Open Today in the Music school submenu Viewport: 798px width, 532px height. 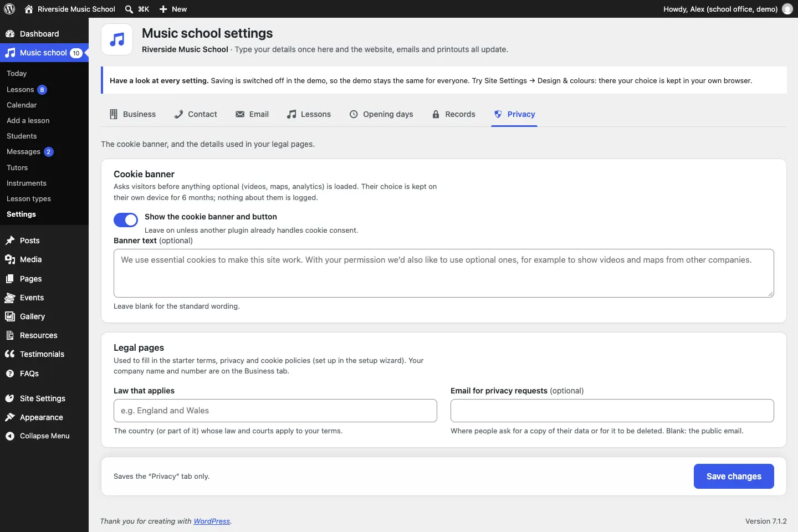(44, 74)
